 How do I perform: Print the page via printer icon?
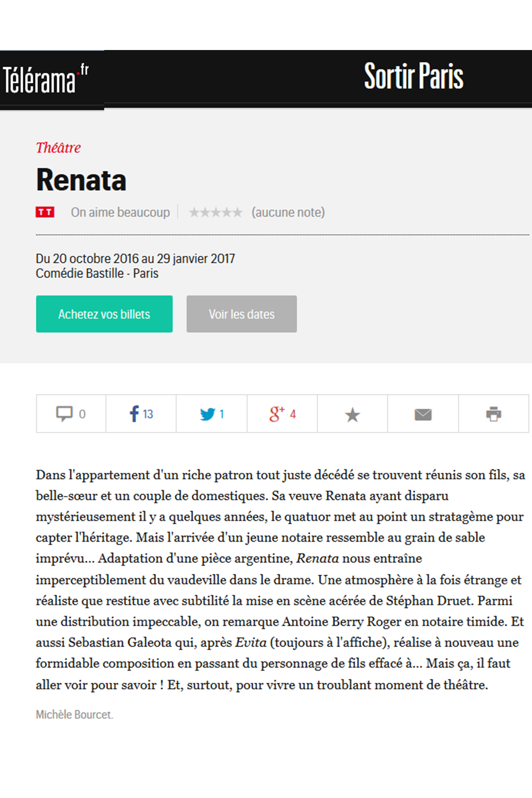[493, 414]
